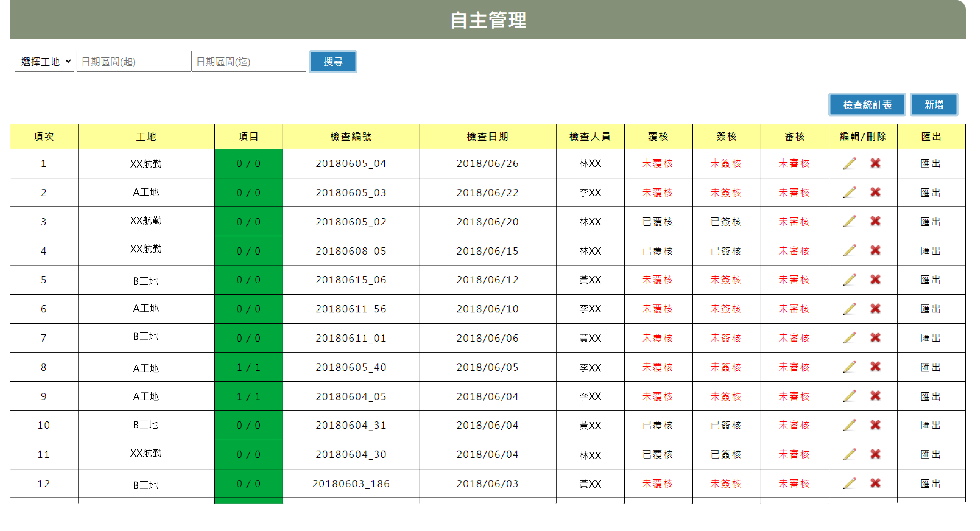The height and width of the screenshot is (531, 980).
Task: Click the 新增 button to add a record
Action: click(x=934, y=105)
